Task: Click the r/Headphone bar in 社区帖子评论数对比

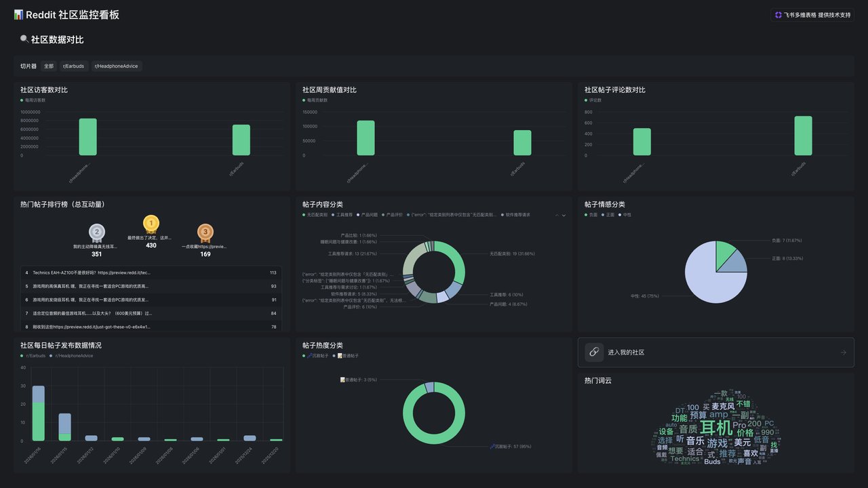Action: [642, 142]
